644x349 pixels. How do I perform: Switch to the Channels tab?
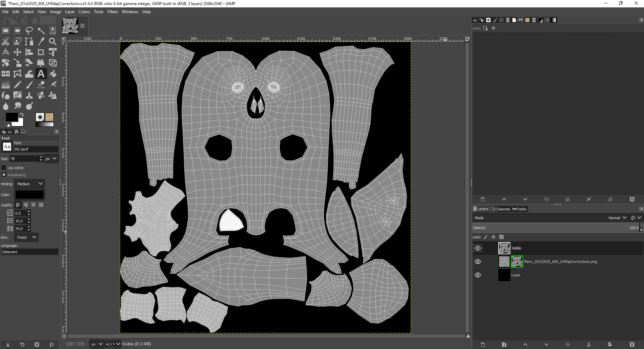pos(500,209)
